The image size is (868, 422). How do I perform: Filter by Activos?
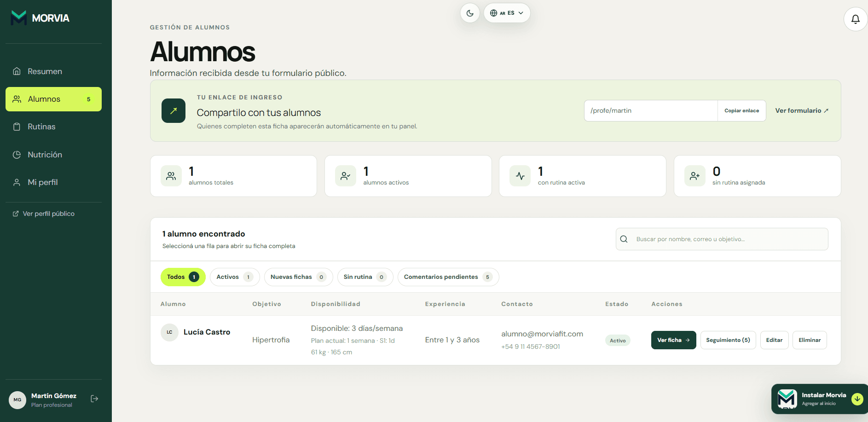(235, 277)
